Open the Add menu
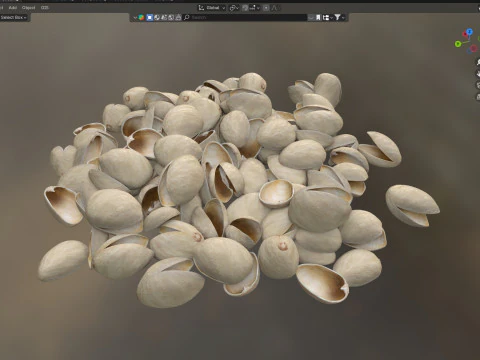This screenshot has width=480, height=360. [x=13, y=7]
